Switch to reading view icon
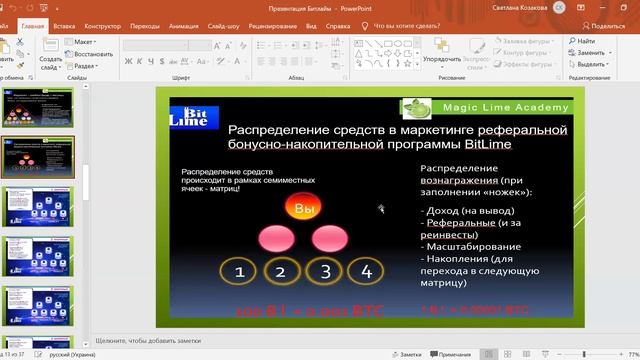The image size is (640, 360). [527, 354]
